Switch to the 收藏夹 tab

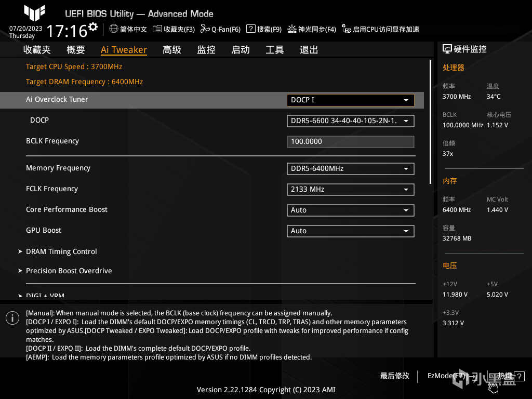point(37,50)
